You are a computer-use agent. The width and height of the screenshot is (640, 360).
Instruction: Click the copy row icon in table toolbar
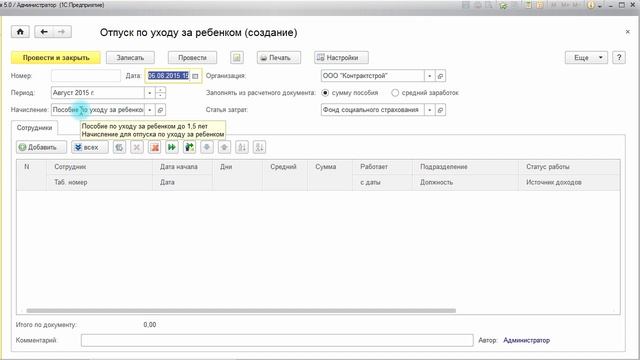click(x=119, y=147)
